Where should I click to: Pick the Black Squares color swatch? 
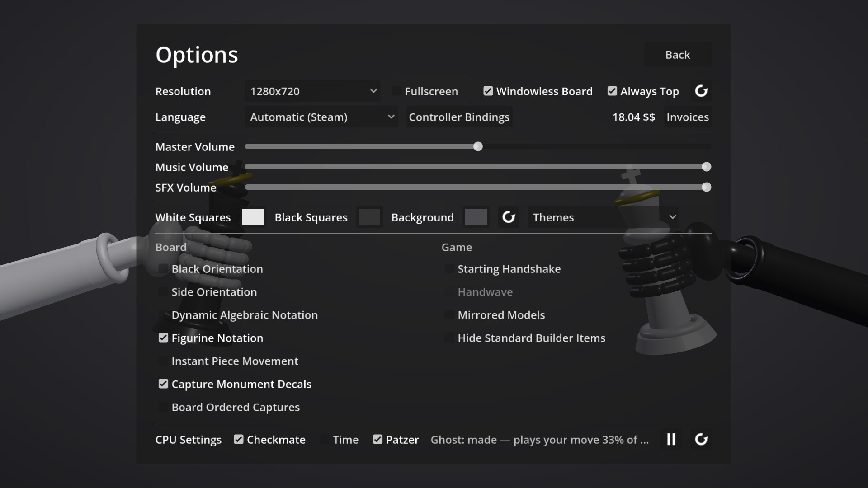coord(369,217)
